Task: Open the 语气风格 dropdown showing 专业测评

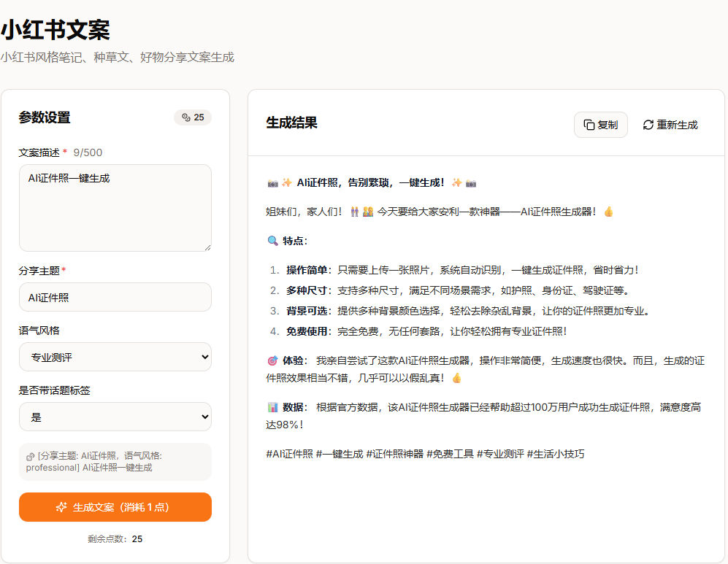Action: click(x=115, y=357)
